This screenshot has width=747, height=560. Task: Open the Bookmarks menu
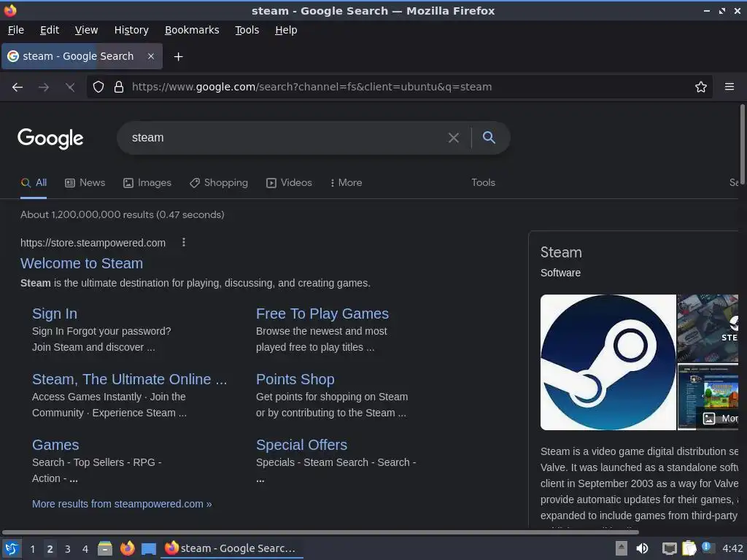(192, 30)
